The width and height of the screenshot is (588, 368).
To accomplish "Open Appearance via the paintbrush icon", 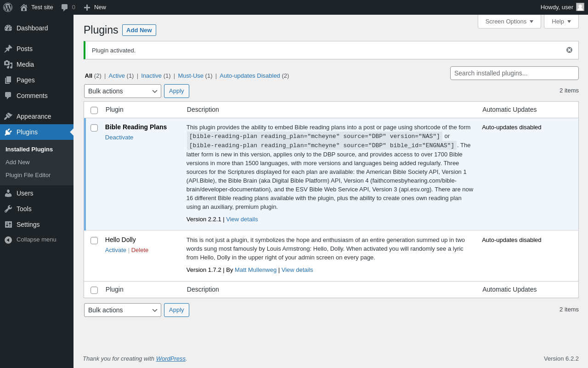I will coord(8,116).
